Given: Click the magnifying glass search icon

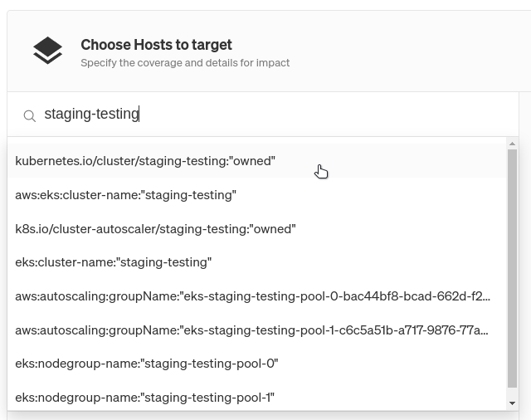Looking at the screenshot, I should click(x=30, y=116).
